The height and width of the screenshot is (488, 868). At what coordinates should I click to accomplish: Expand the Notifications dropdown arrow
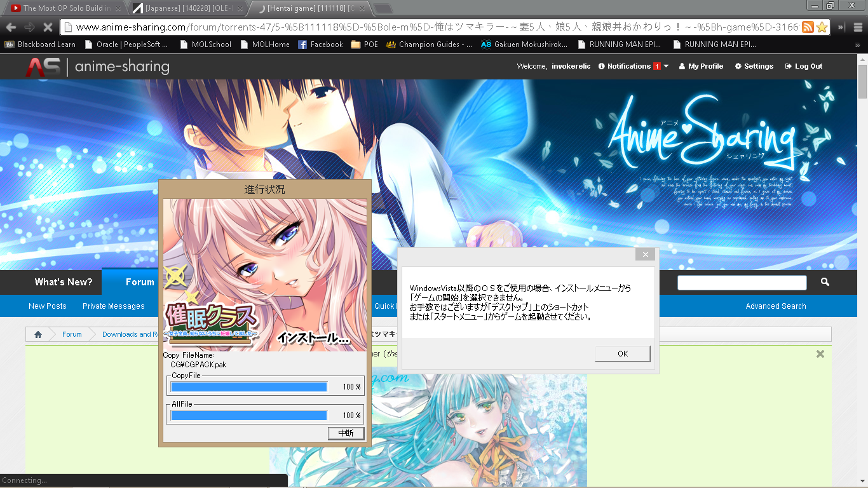coord(666,66)
